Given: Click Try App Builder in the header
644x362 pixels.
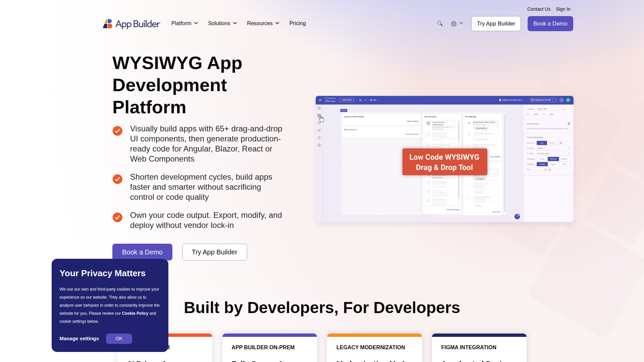Looking at the screenshot, I should [496, 24].
